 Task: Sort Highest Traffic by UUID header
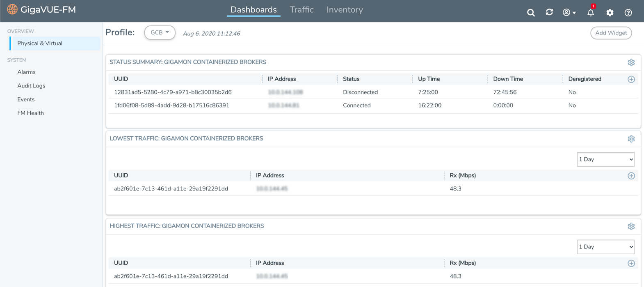pyautogui.click(x=121, y=263)
